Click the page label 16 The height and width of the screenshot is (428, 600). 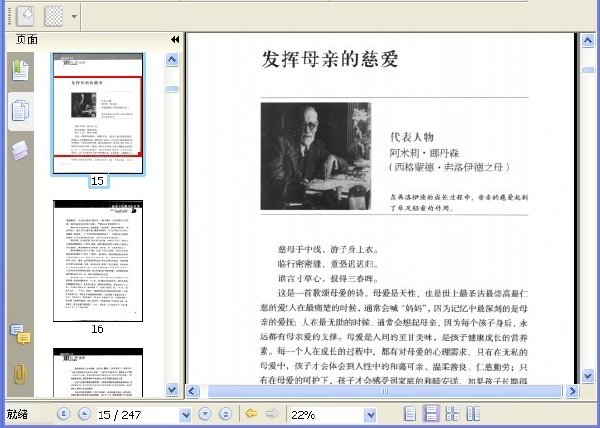tap(97, 329)
